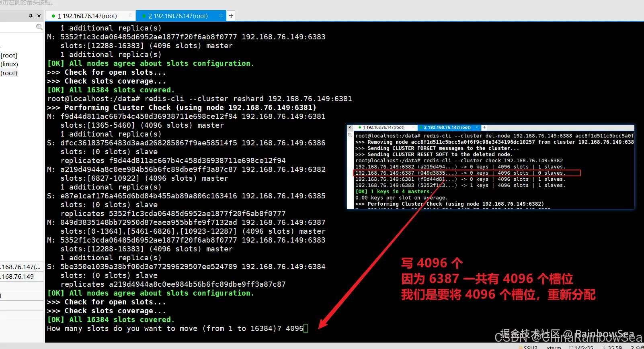
Task: Click the 'replicates f9d44d811ac667b4c458d36938711e698ce12f94' line
Action: 173,161
